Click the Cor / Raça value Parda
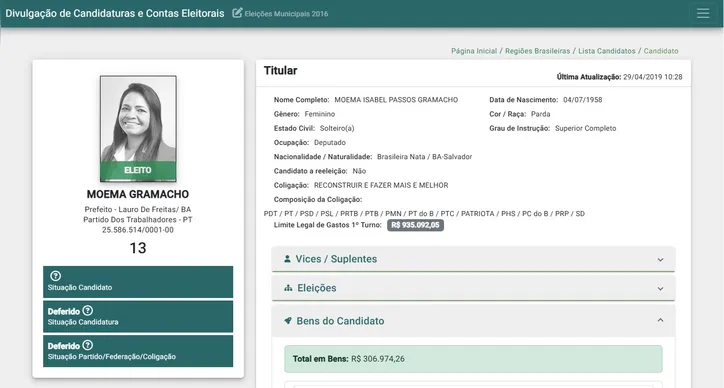 click(541, 114)
